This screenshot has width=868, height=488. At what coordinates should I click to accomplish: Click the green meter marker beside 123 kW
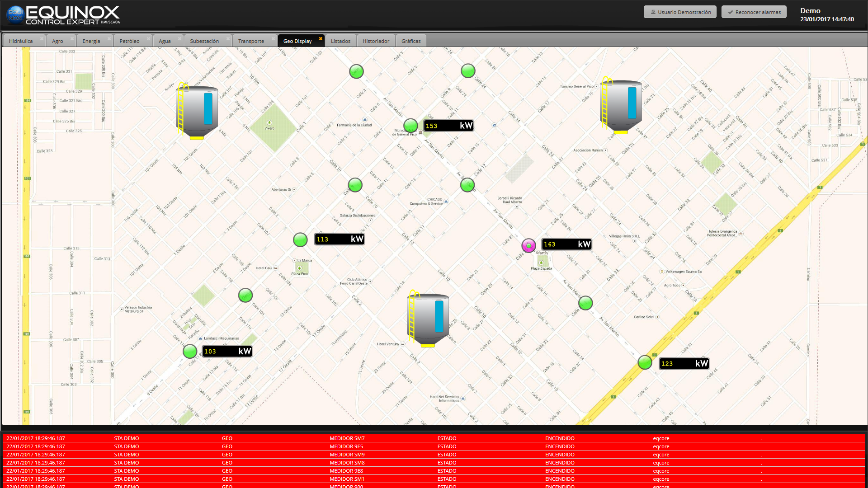(x=645, y=362)
